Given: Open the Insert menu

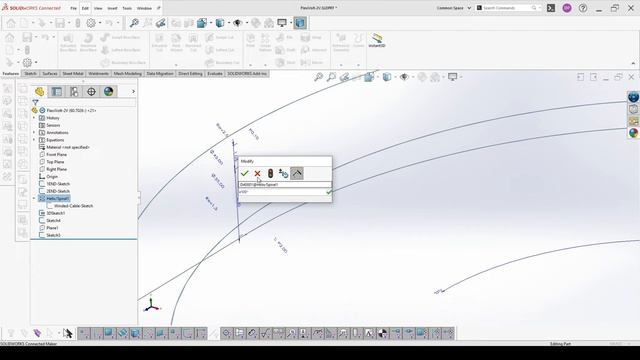Looking at the screenshot, I should pyautogui.click(x=112, y=8).
